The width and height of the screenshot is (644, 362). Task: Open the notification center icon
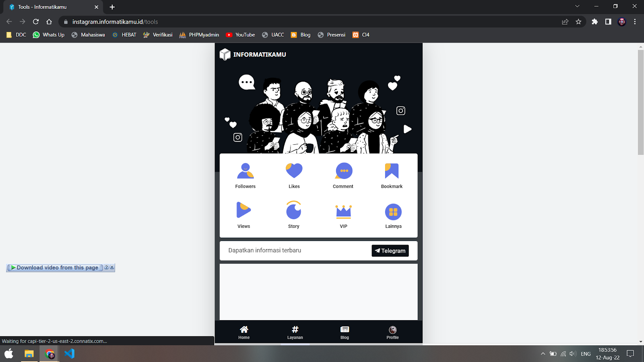pyautogui.click(x=630, y=354)
